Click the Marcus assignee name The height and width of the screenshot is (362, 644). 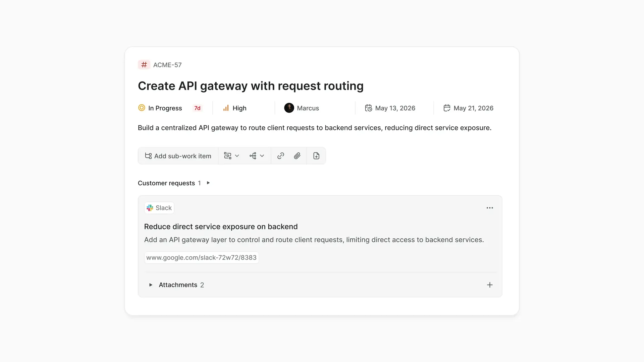[x=308, y=108]
